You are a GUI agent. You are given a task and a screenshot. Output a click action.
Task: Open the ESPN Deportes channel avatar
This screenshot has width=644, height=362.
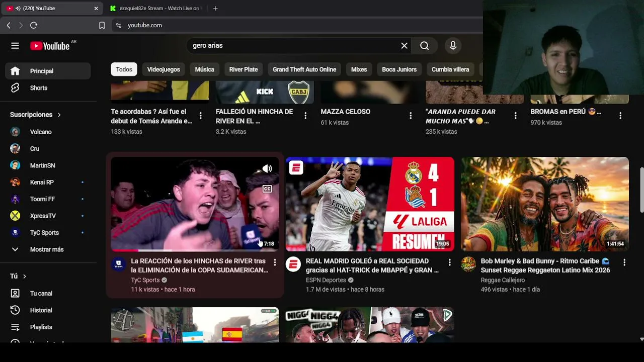[293, 264]
